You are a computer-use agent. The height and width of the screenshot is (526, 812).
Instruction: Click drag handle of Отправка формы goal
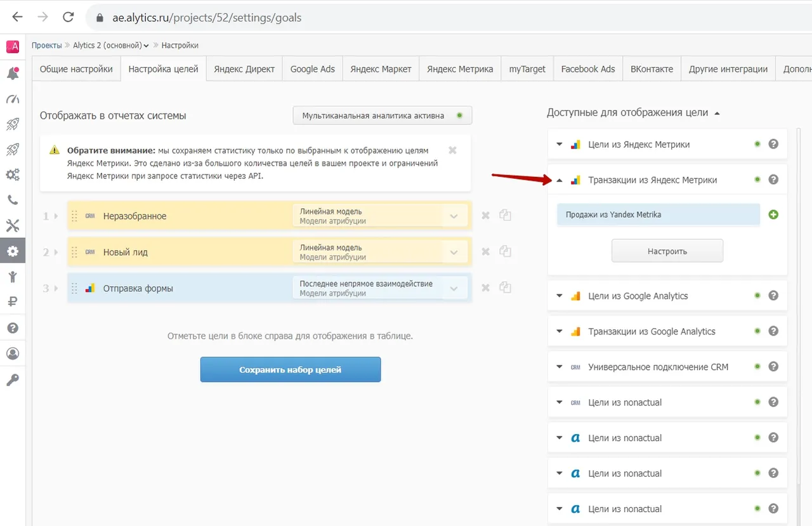74,288
